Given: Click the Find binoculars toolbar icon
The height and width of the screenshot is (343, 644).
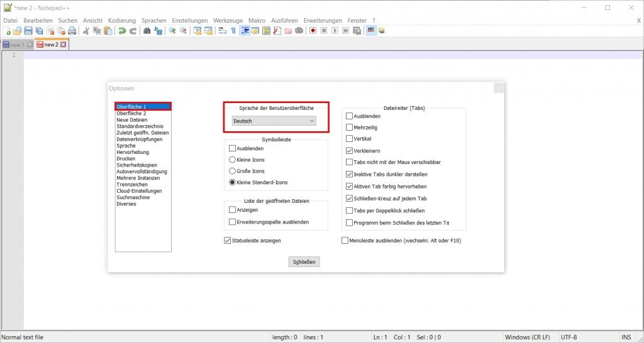Looking at the screenshot, I should click(147, 31).
